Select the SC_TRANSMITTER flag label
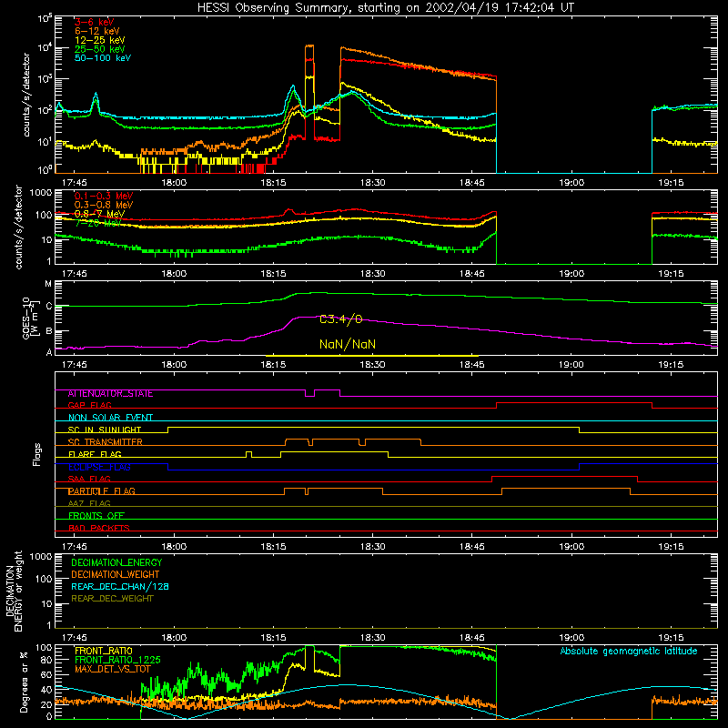This screenshot has height=728, width=728. (106, 442)
